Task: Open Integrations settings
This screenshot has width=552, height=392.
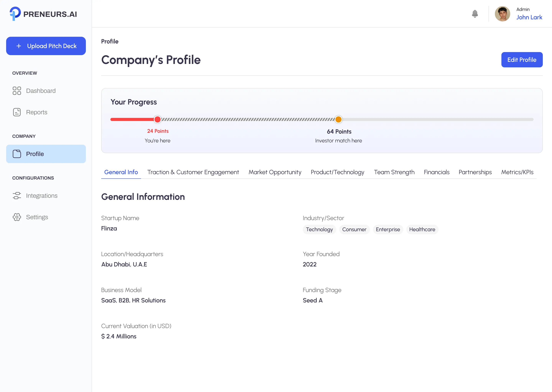Action: [x=41, y=195]
